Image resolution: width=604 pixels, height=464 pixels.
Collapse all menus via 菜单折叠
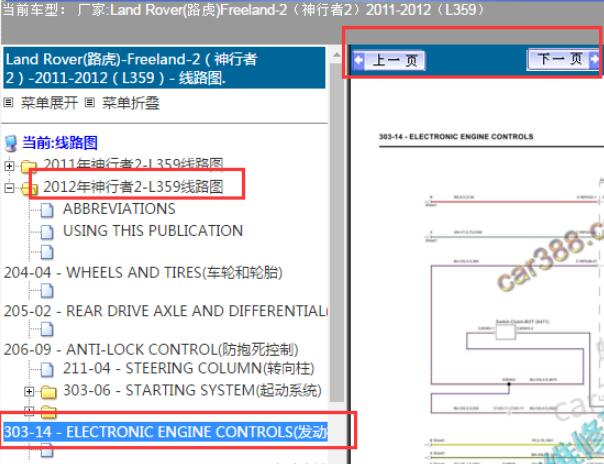click(131, 103)
